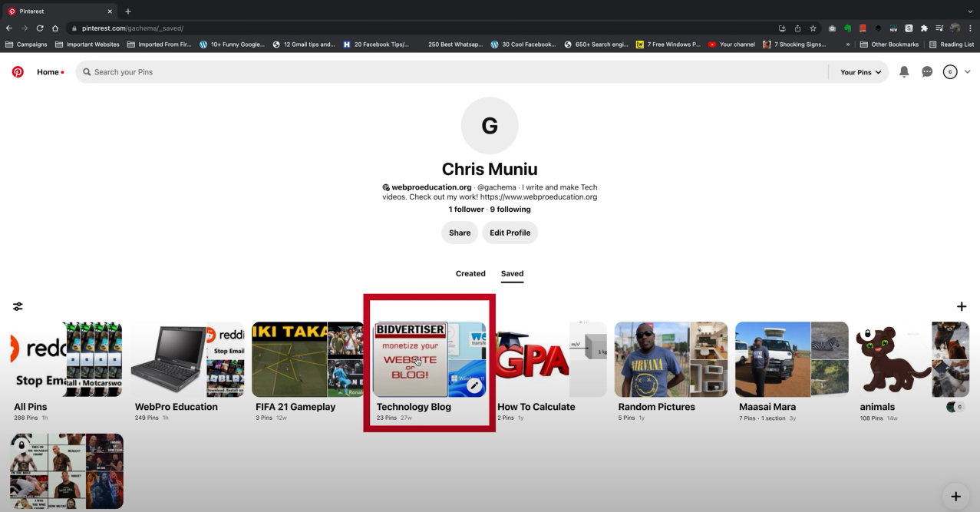Expand the hidden bookmarks overflow chevron

coord(848,45)
